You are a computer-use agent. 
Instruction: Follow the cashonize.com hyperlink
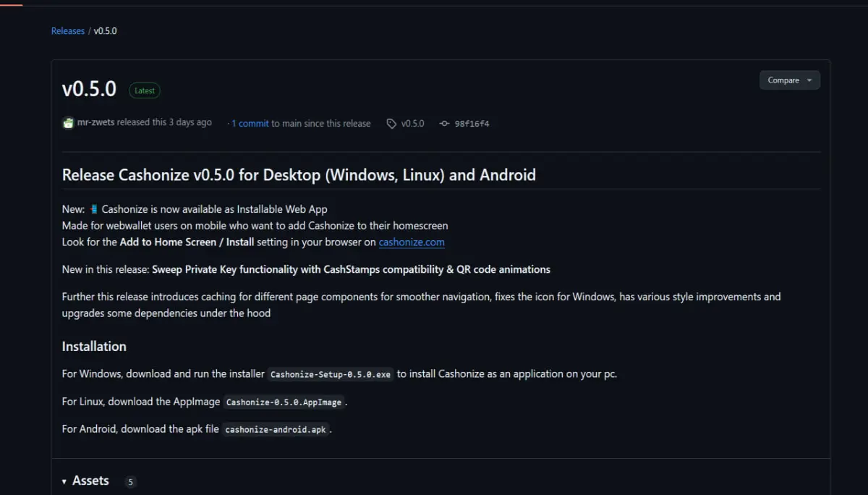click(x=412, y=242)
